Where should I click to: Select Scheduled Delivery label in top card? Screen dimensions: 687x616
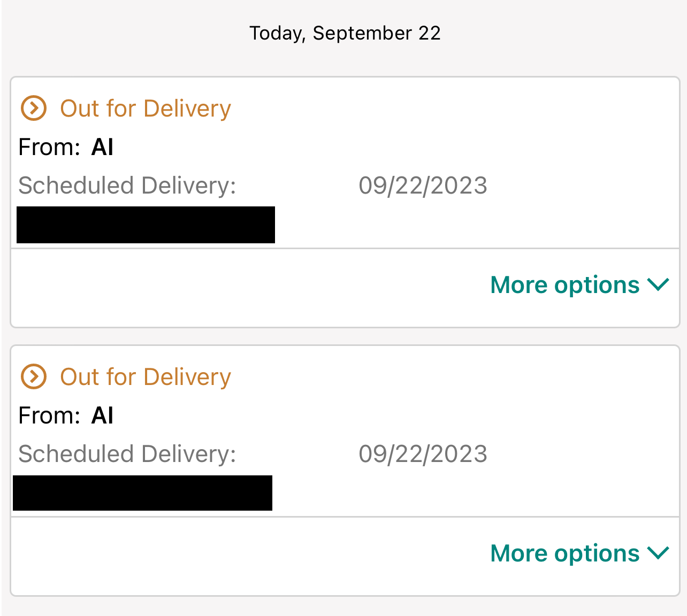(127, 186)
